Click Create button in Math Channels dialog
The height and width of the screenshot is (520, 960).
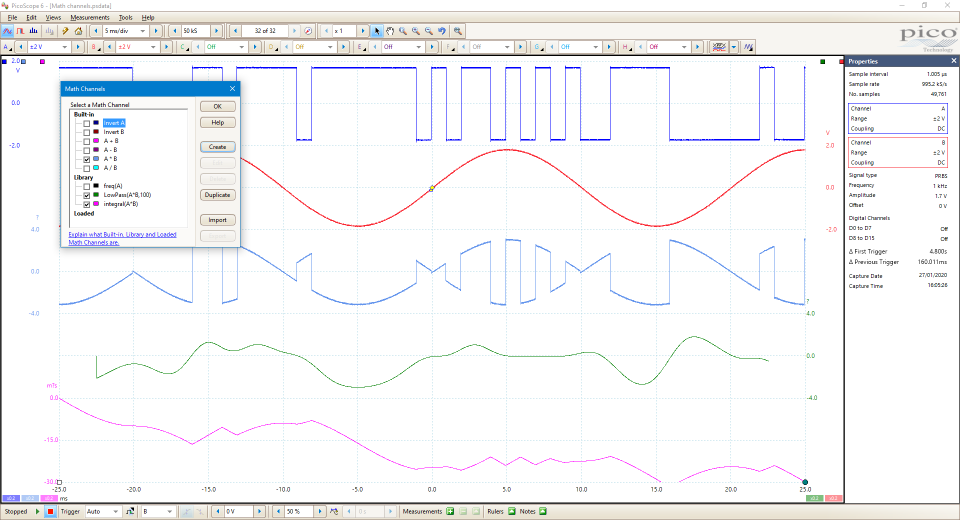coord(217,147)
